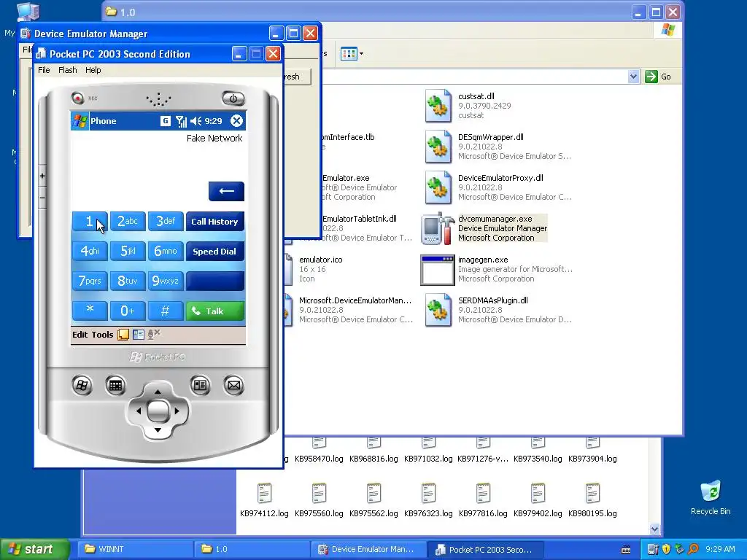747x560 pixels.
Task: Select the DeviceEmulatorProxy.dll file icon
Action: click(438, 187)
